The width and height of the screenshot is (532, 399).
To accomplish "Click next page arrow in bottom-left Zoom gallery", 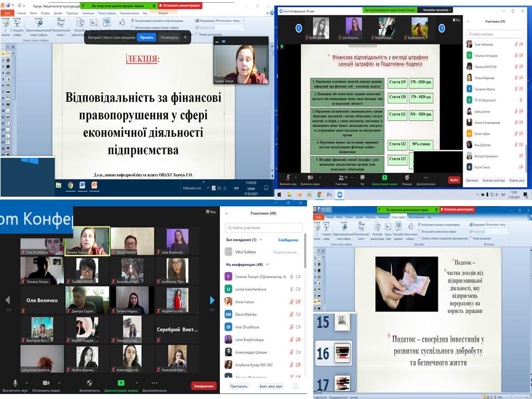I will tap(212, 300).
